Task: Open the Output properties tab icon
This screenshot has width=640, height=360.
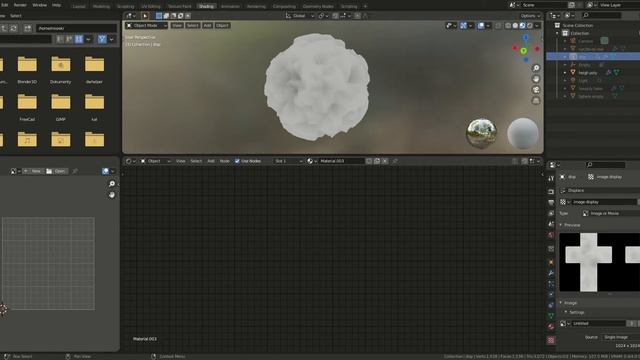Action: coord(551,202)
